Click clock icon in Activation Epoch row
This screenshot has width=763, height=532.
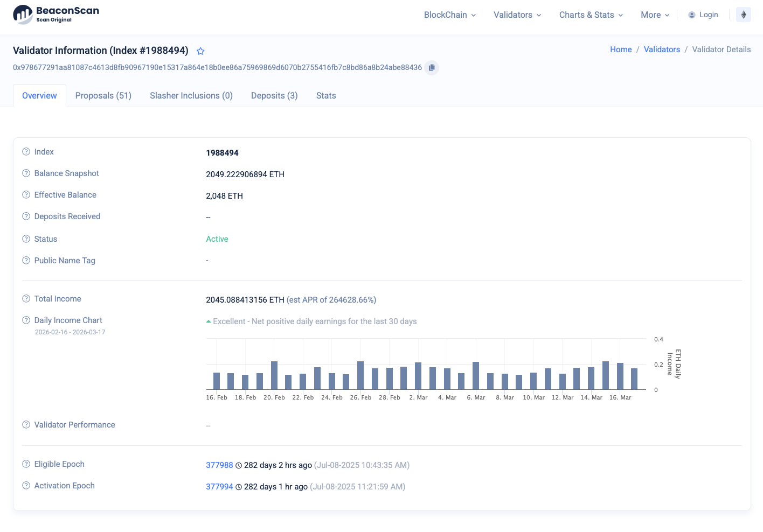[x=239, y=487]
